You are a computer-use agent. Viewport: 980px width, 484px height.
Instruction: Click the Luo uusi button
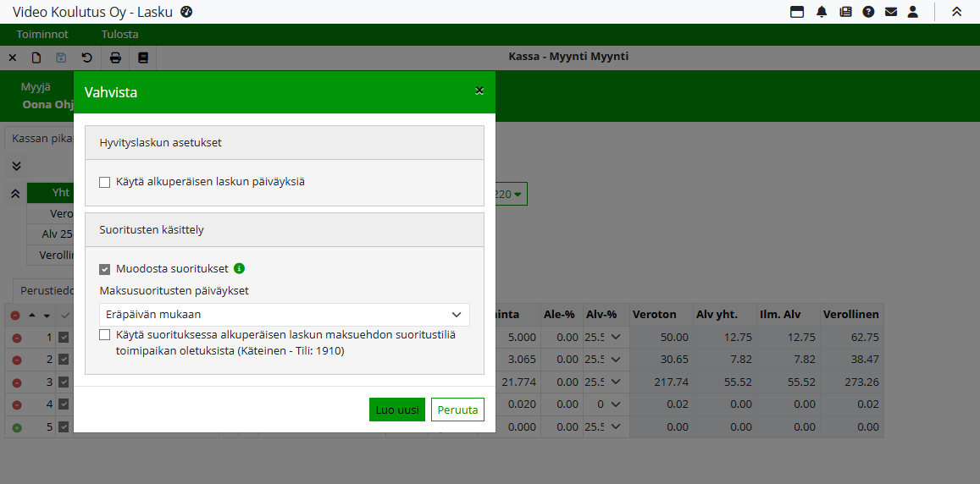(x=396, y=410)
